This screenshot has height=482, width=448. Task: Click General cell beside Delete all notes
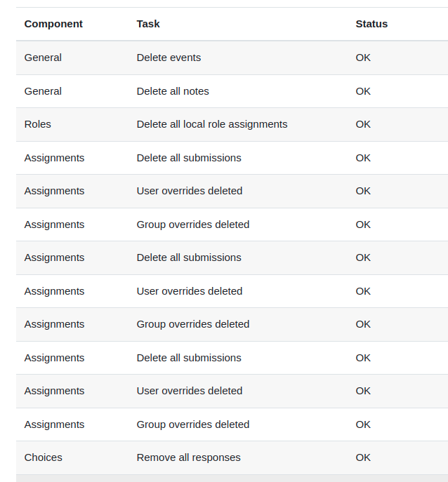pos(43,91)
